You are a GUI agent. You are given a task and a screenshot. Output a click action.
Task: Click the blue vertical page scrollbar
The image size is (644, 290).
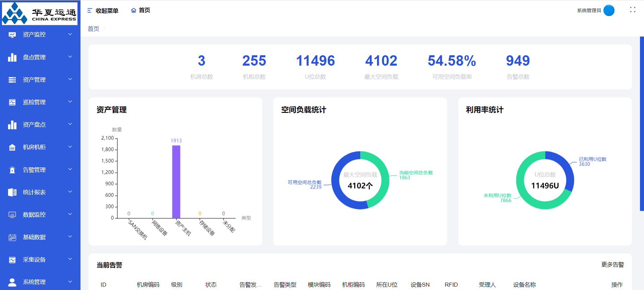(642, 124)
